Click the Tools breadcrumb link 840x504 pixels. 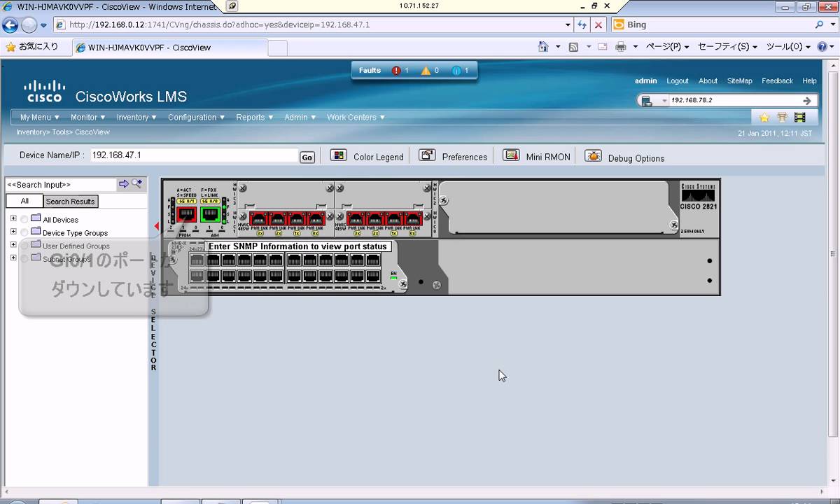[x=60, y=132]
